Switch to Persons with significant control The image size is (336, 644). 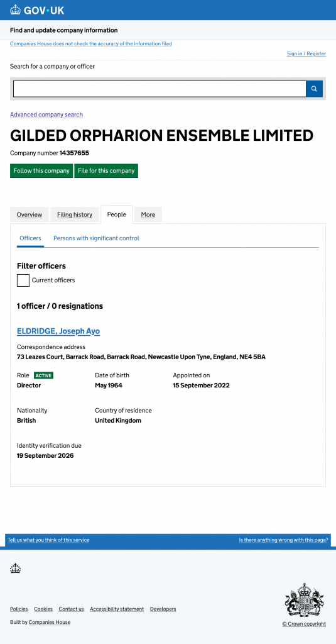97,238
